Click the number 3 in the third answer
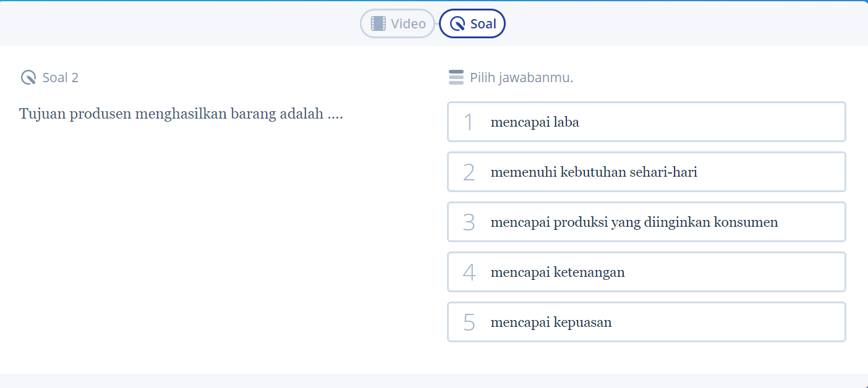 [469, 222]
